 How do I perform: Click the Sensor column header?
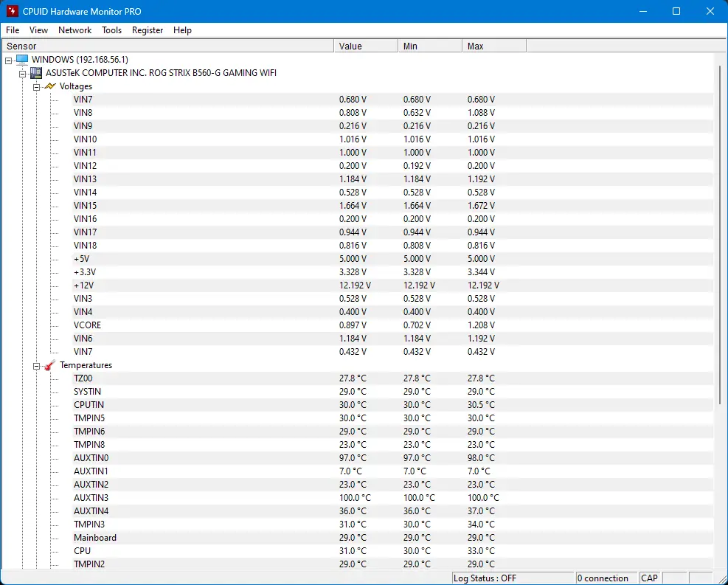(167, 46)
